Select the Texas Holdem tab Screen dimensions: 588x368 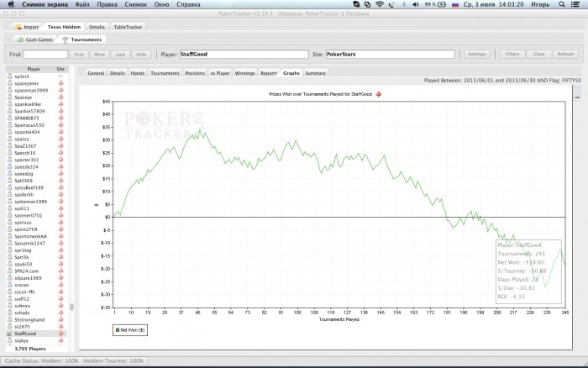coord(64,27)
